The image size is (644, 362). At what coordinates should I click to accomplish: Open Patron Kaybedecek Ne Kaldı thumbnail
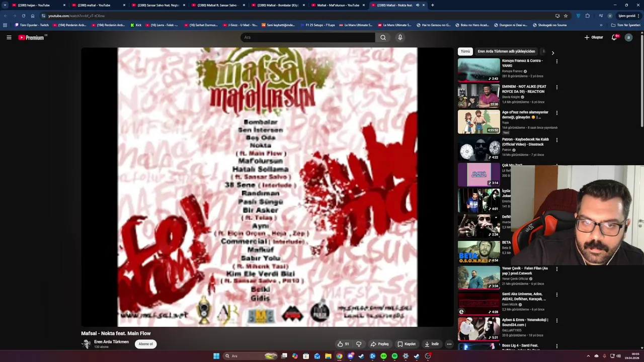tap(479, 148)
